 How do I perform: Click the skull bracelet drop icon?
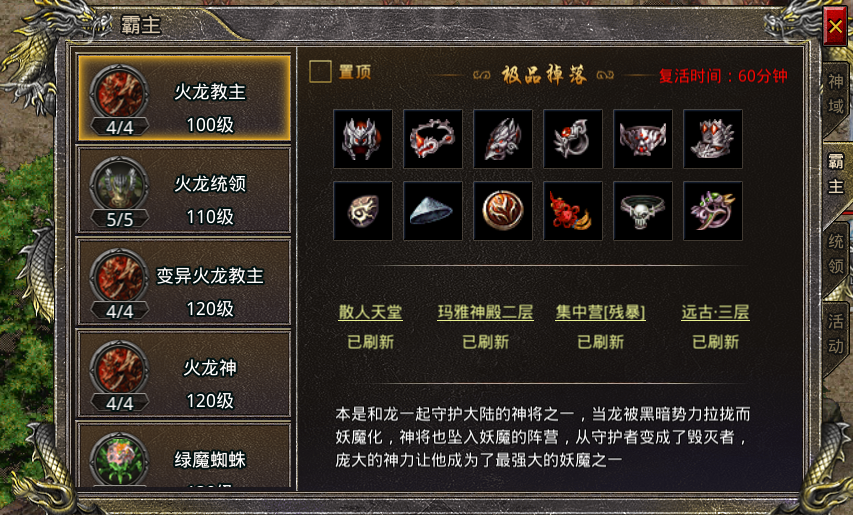point(643,211)
